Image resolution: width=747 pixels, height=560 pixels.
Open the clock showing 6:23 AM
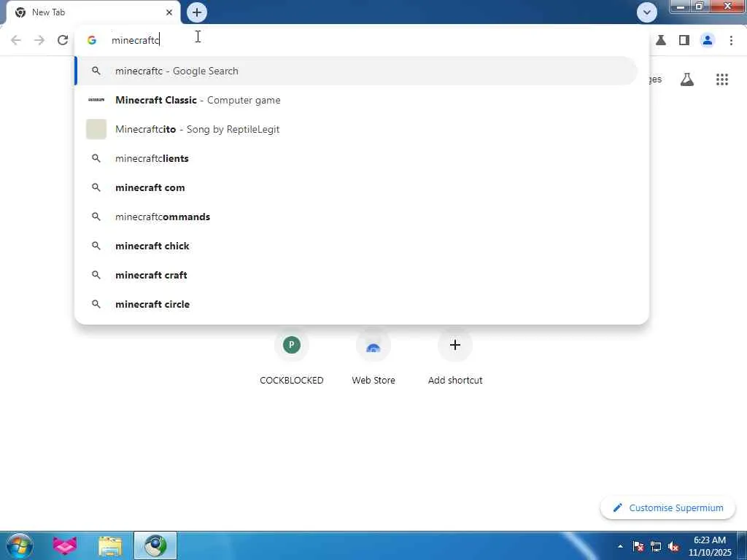point(709,546)
